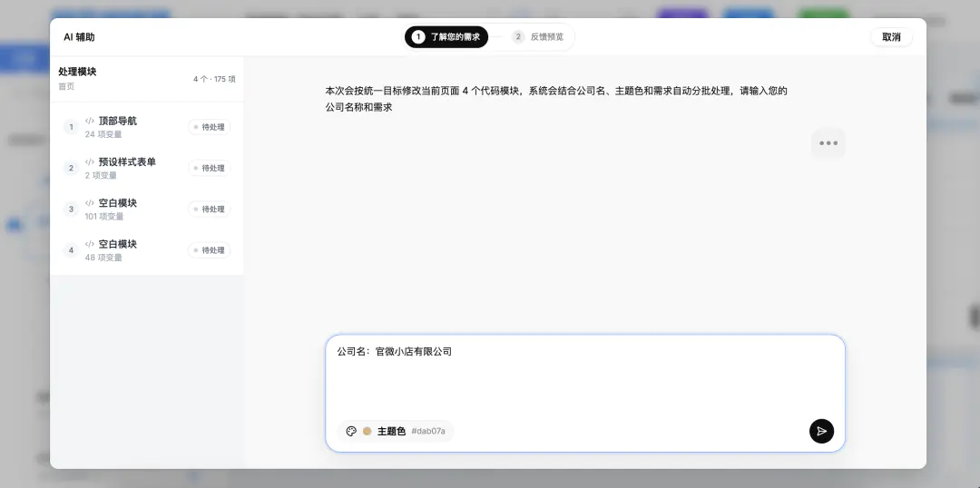Viewport: 980px width, 488px height.
Task: Click 待处理 status badge for 预设样式表单
Action: 210,168
